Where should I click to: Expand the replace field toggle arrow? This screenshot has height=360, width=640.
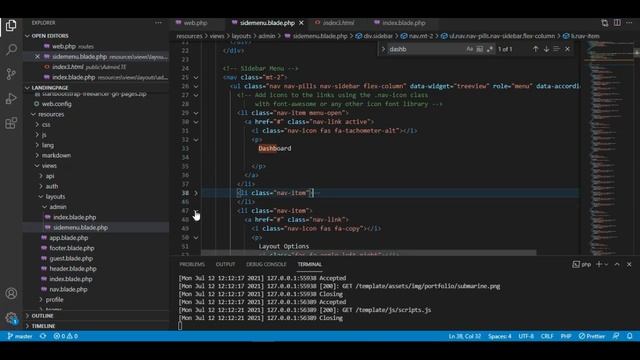[383, 49]
